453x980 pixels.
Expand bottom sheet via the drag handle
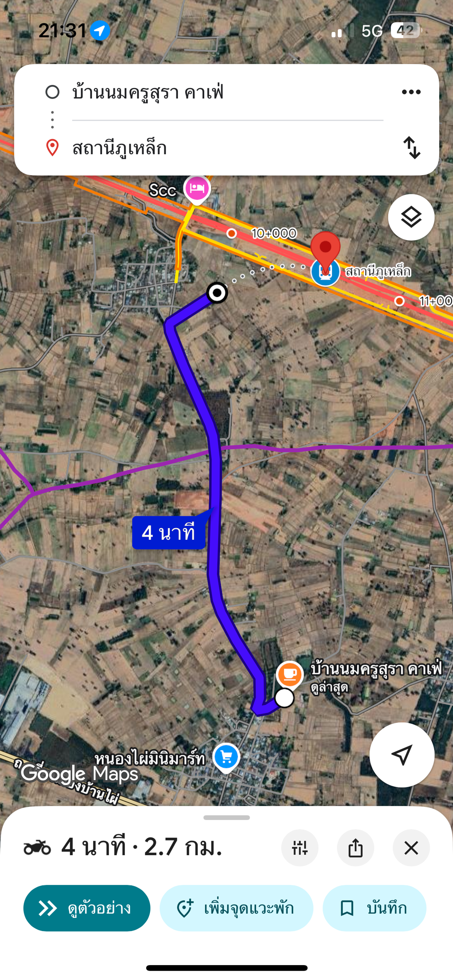coord(226,818)
